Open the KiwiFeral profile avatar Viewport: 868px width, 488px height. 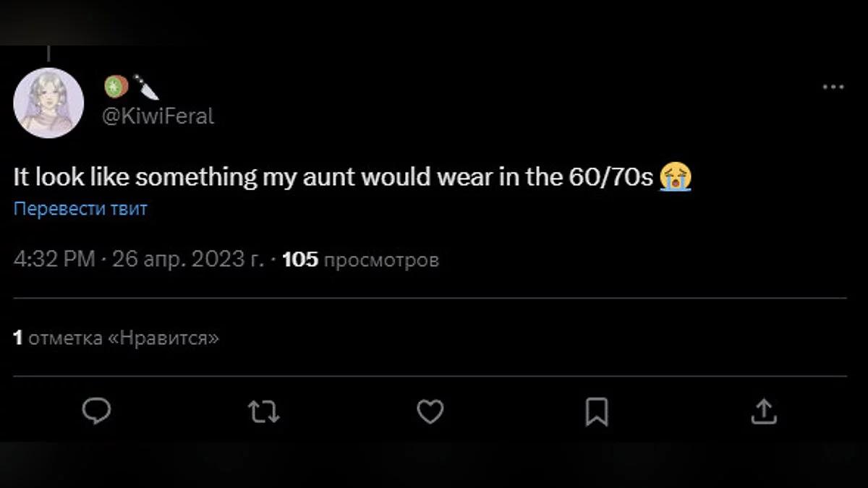pyautogui.click(x=48, y=103)
